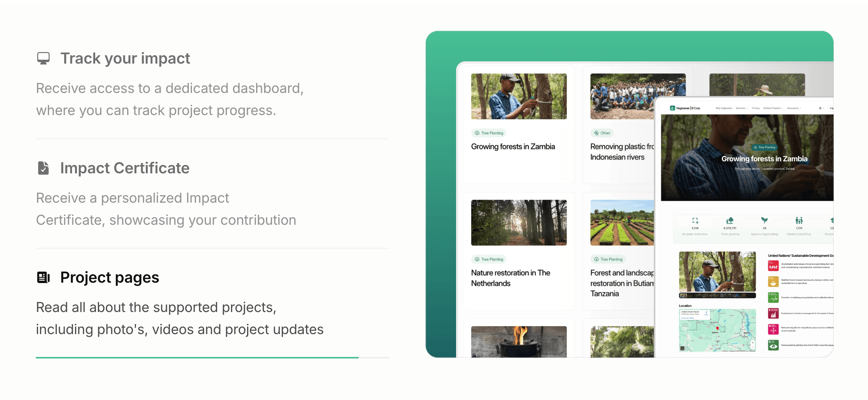Open the third-column card photo with hat
The width and height of the screenshot is (868, 400).
(x=757, y=85)
